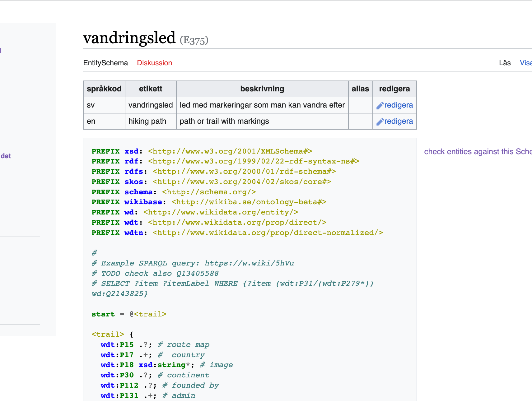The image size is (532, 401).
Task: Click the språkkod column header
Action: 104,89
